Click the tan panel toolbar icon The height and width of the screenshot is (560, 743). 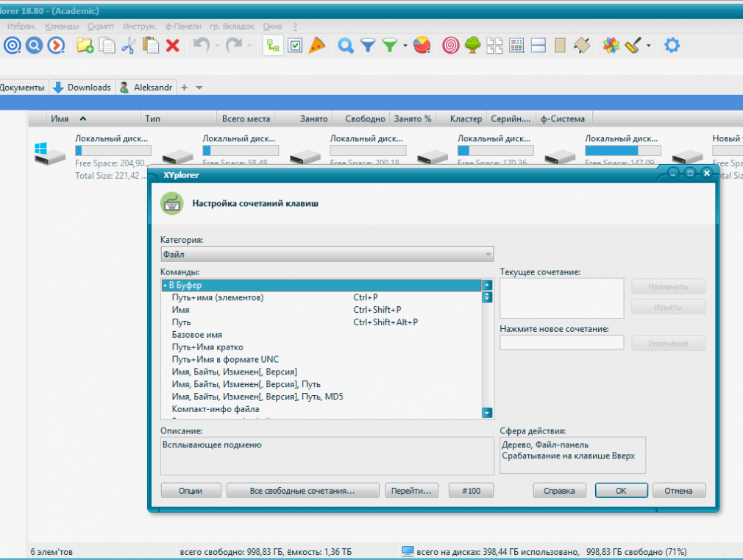(x=560, y=46)
